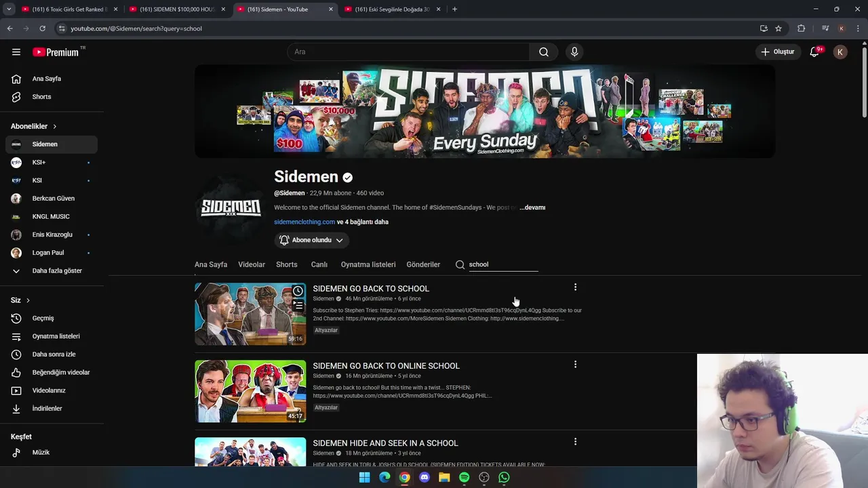
Task: Open KSI+ channel in subscriptions
Action: [52, 163]
